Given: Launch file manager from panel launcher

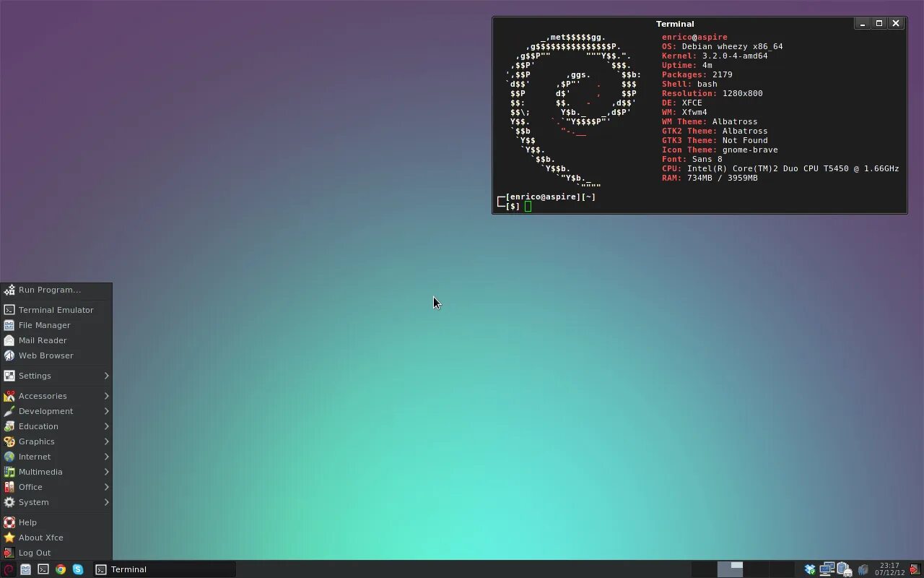Looking at the screenshot, I should pyautogui.click(x=25, y=569).
